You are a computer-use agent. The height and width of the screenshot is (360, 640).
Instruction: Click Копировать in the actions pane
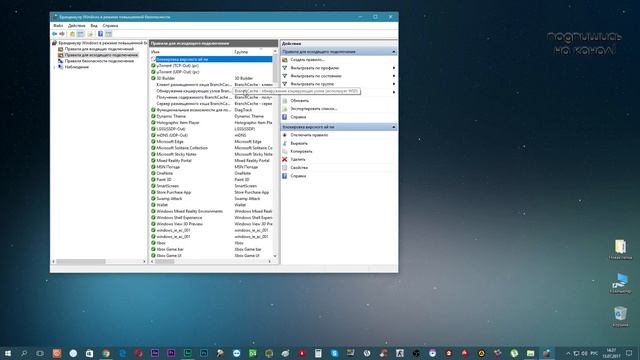(301, 151)
